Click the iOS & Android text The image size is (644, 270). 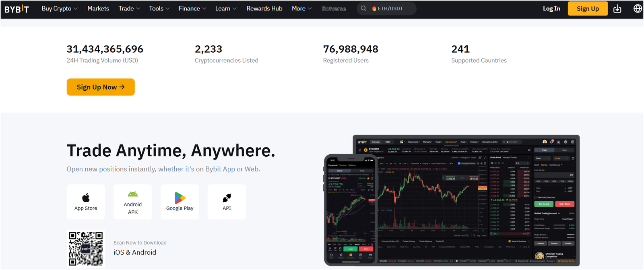tap(135, 252)
